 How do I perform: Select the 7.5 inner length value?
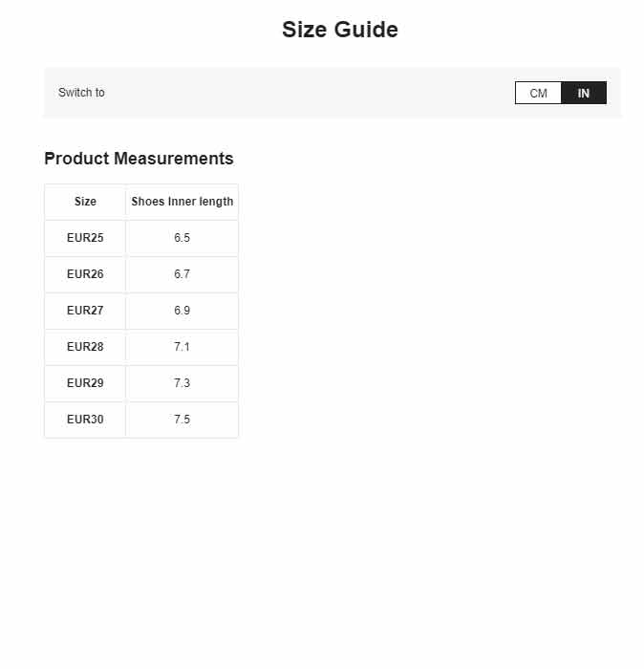coord(182,419)
